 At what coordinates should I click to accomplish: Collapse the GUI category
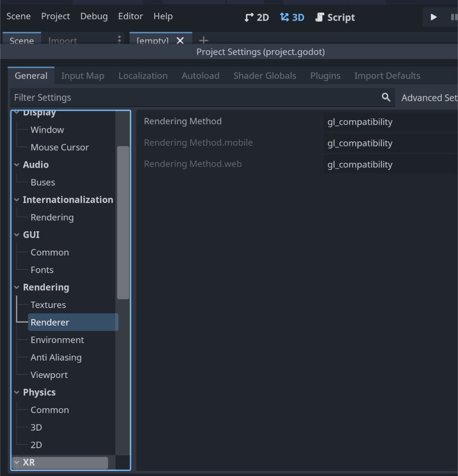[x=17, y=235]
